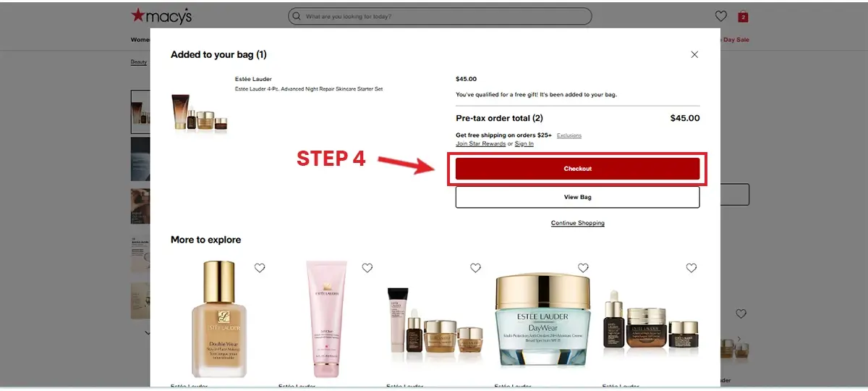This screenshot has width=868, height=391.
Task: Open the Exclusions link for free shipping
Action: 569,135
